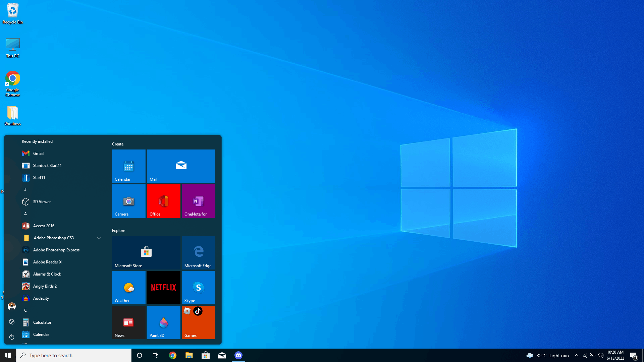Expand Adobe Photoshop CS3 submenu arrow
Viewport: 644px width, 362px height.
[x=99, y=238]
